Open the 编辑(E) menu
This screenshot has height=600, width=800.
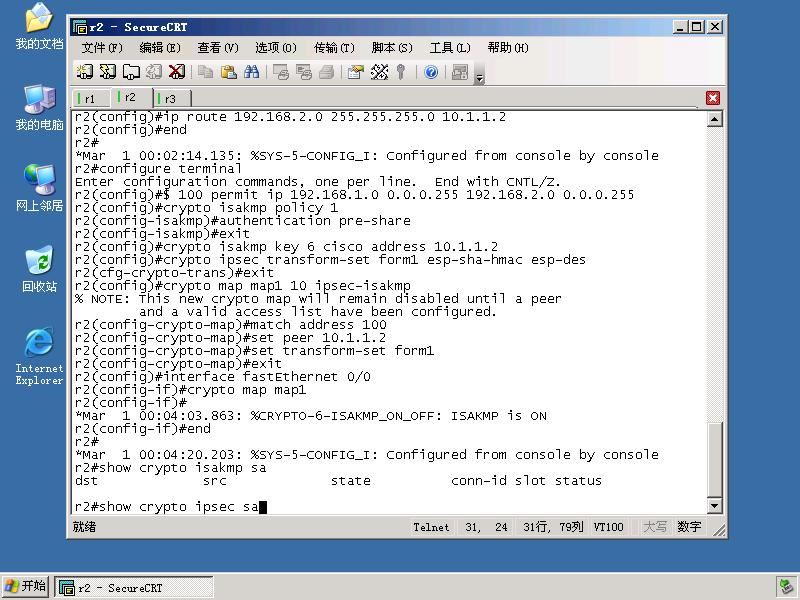160,48
